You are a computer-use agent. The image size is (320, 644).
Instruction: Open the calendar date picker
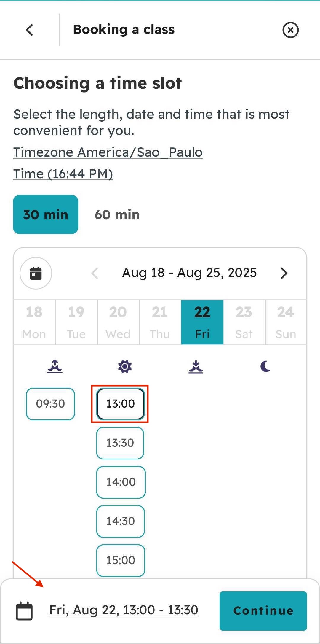pos(36,273)
